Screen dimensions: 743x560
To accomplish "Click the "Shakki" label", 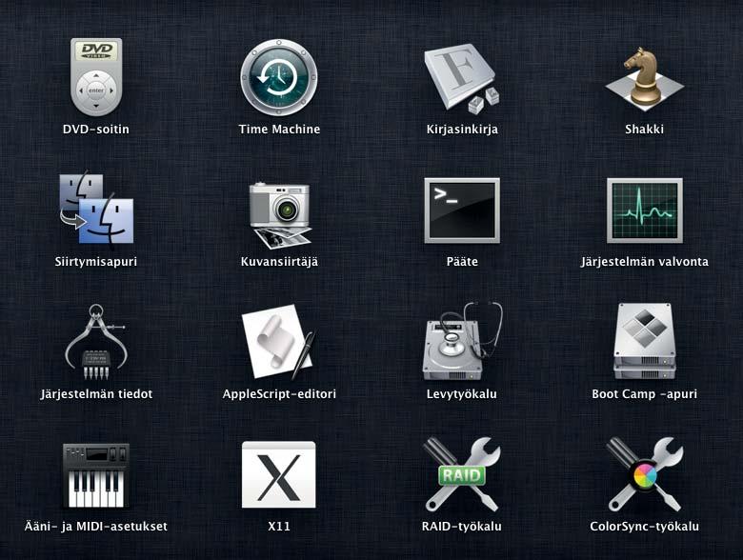I will pyautogui.click(x=645, y=129).
